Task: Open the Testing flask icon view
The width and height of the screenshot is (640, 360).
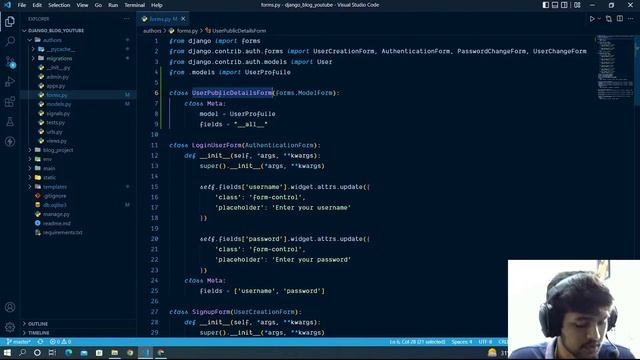Action: tap(10, 122)
